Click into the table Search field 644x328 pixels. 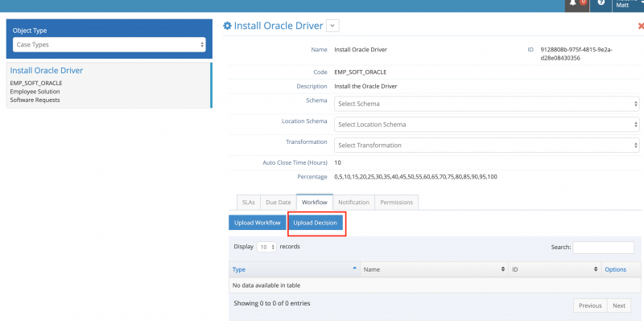[x=603, y=248]
